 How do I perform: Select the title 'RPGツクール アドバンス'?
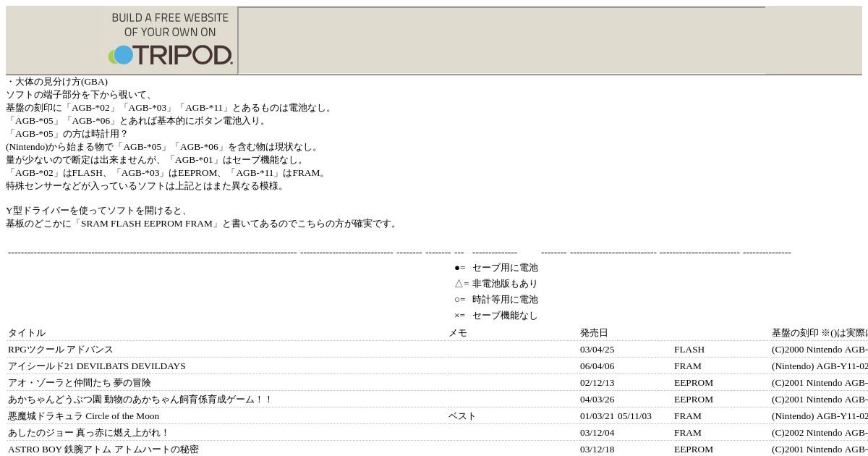[61, 350]
